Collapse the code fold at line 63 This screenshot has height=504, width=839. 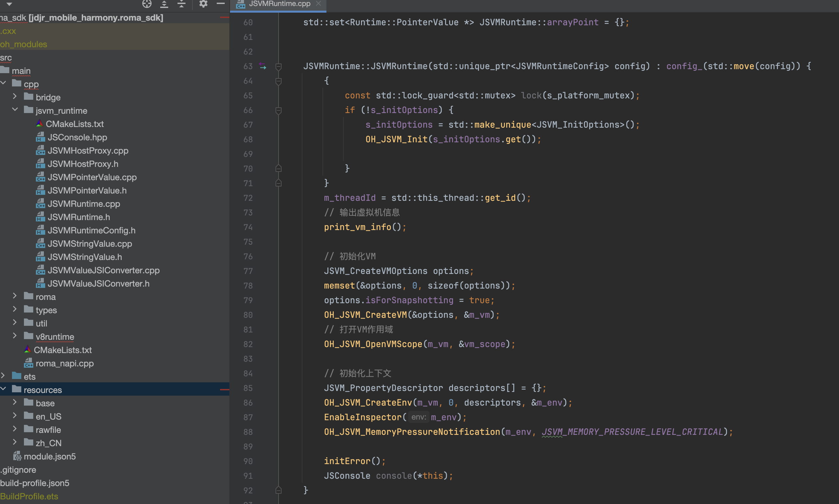(x=279, y=66)
